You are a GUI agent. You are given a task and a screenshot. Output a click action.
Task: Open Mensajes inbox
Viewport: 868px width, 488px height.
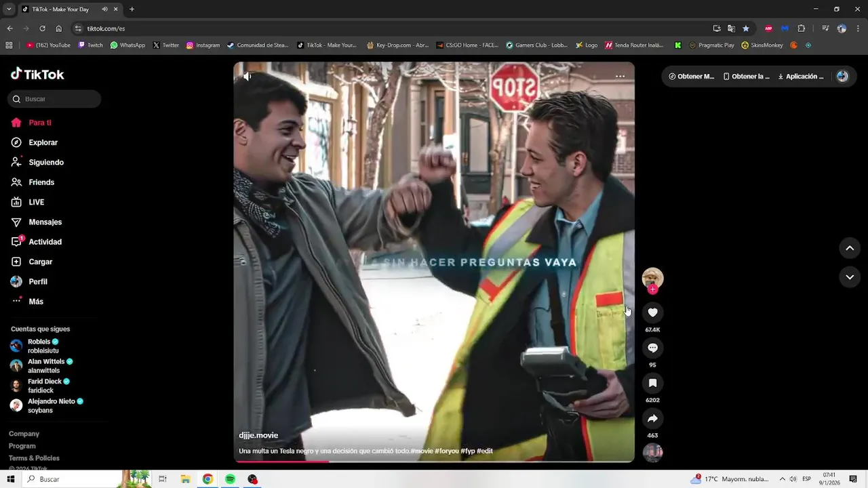[37, 222]
